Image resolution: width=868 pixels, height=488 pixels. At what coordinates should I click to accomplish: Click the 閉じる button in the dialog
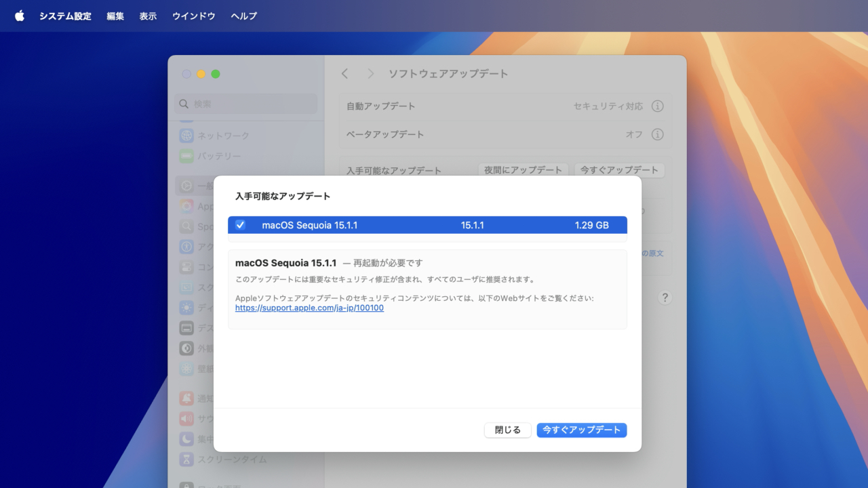tap(508, 430)
